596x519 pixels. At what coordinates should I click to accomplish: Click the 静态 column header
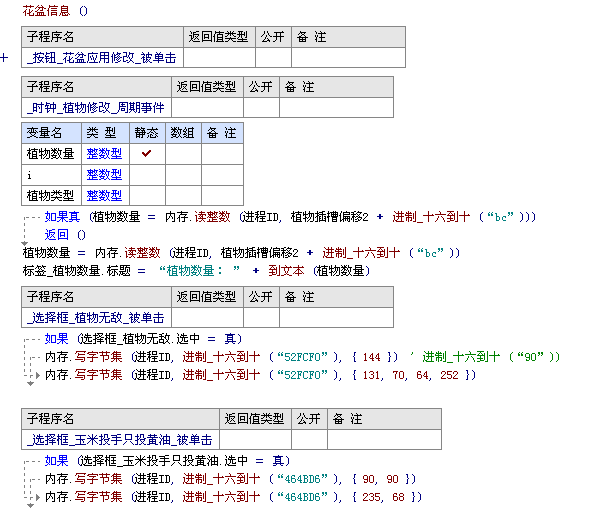coord(147,133)
